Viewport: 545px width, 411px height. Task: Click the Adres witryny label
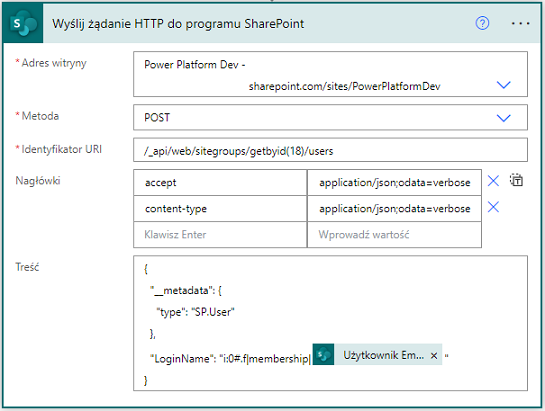click(x=54, y=63)
